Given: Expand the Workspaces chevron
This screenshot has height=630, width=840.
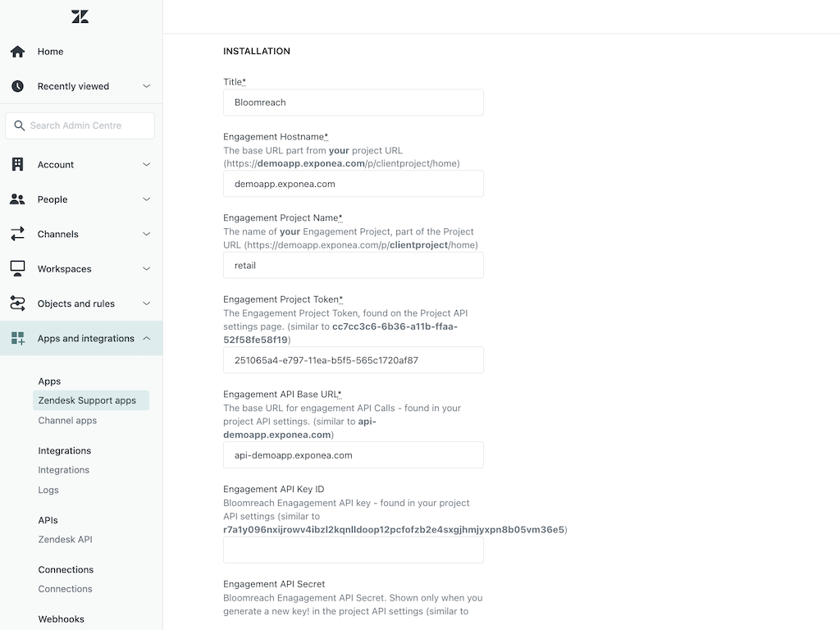Looking at the screenshot, I should point(146,269).
